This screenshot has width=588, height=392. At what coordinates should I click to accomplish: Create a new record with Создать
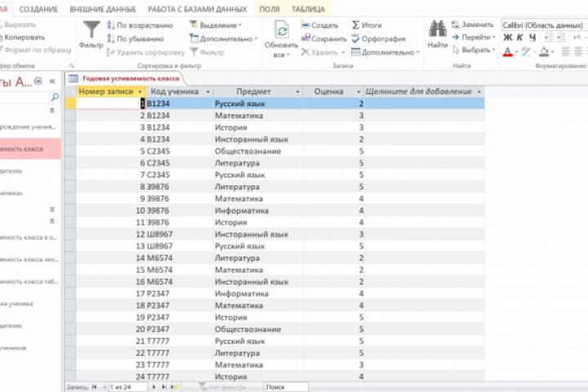pyautogui.click(x=319, y=25)
